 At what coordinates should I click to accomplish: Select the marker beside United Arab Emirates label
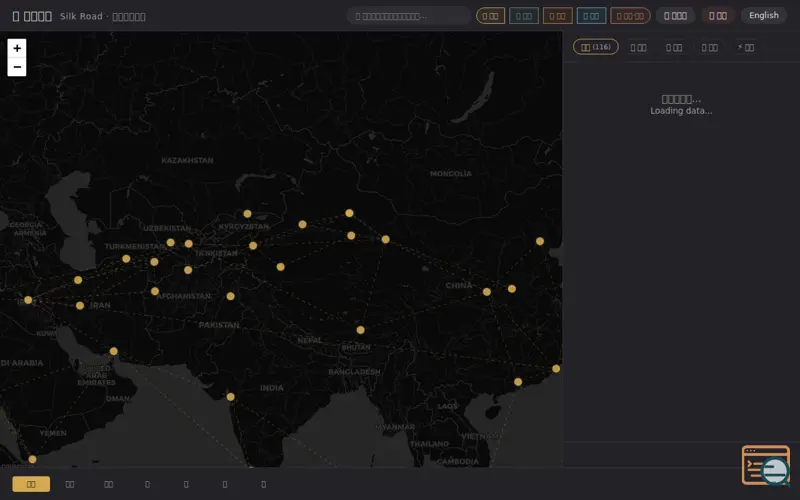tap(114, 351)
